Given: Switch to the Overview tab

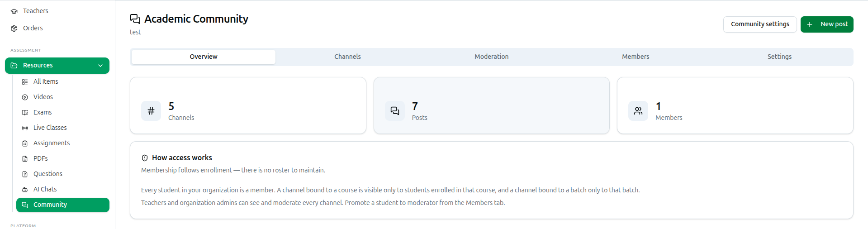Looking at the screenshot, I should tap(204, 57).
